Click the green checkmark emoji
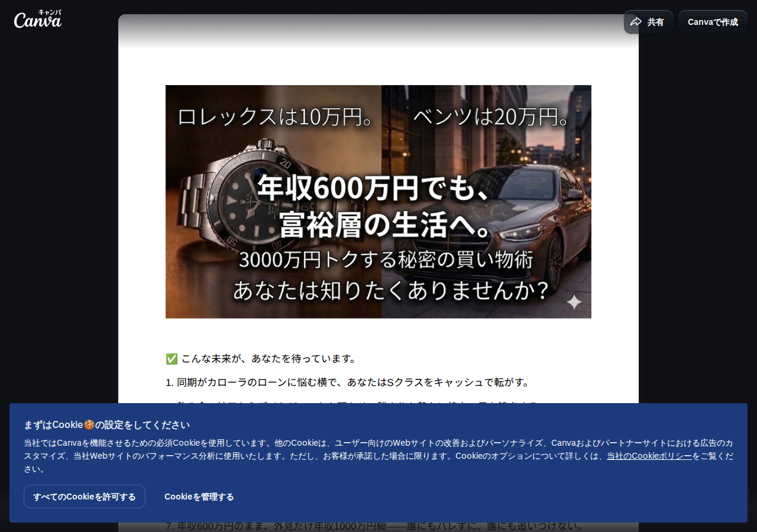This screenshot has height=532, width=757. coord(172,359)
